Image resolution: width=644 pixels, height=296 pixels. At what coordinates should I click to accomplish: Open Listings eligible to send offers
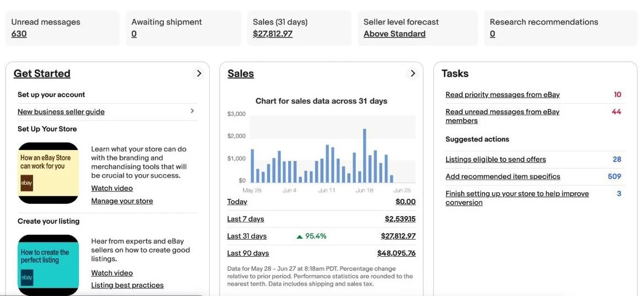496,159
